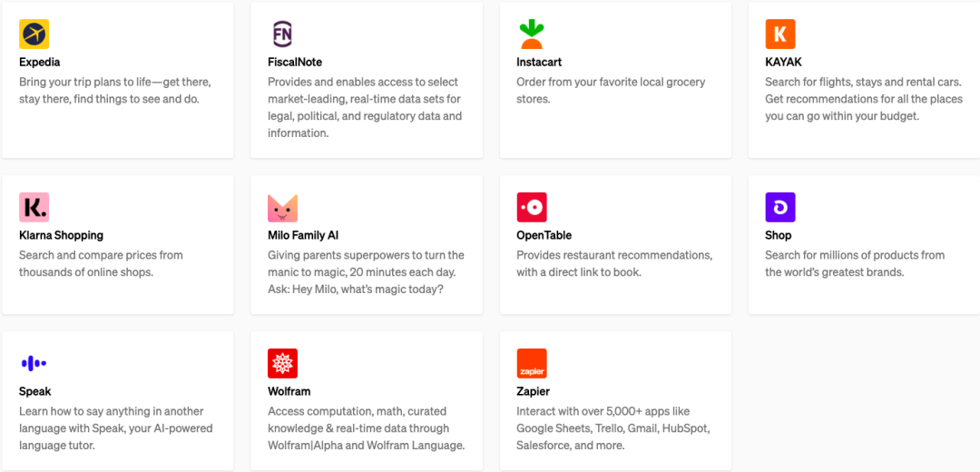The image size is (980, 472).
Task: Click the KAYAK description text
Action: pyautogui.click(x=863, y=99)
